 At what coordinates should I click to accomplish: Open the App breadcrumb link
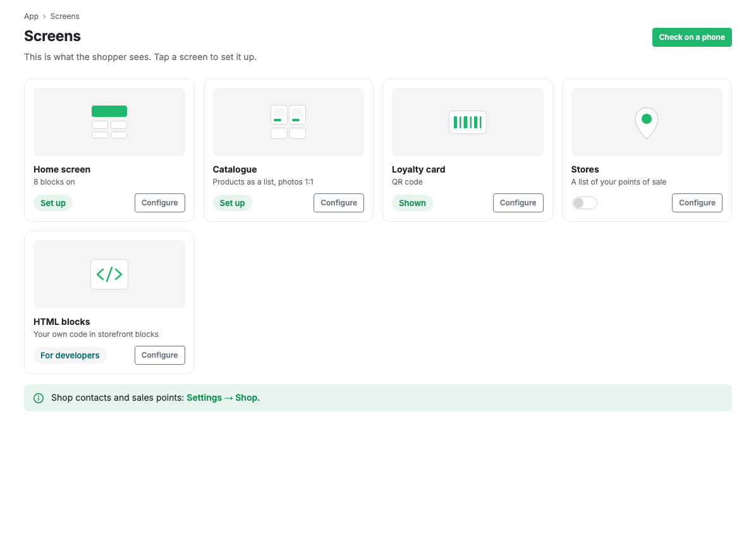click(x=32, y=16)
